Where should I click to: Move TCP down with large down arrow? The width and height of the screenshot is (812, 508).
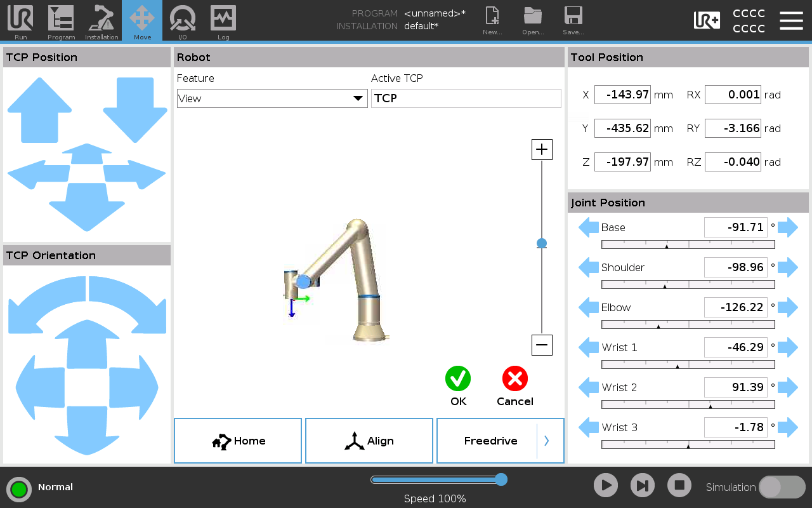(134, 110)
